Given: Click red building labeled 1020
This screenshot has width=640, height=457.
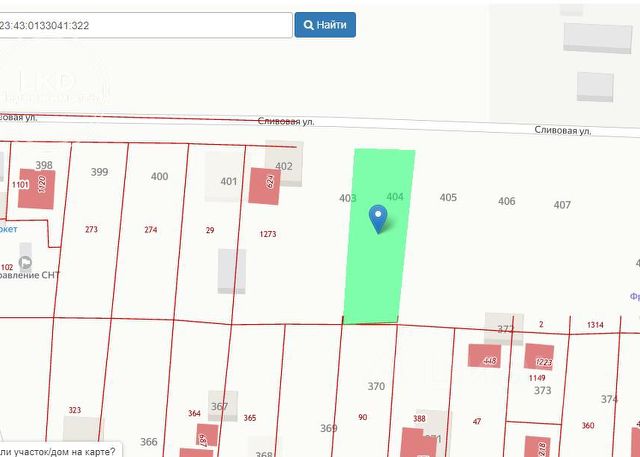Looking at the screenshot, I should 36,189.
